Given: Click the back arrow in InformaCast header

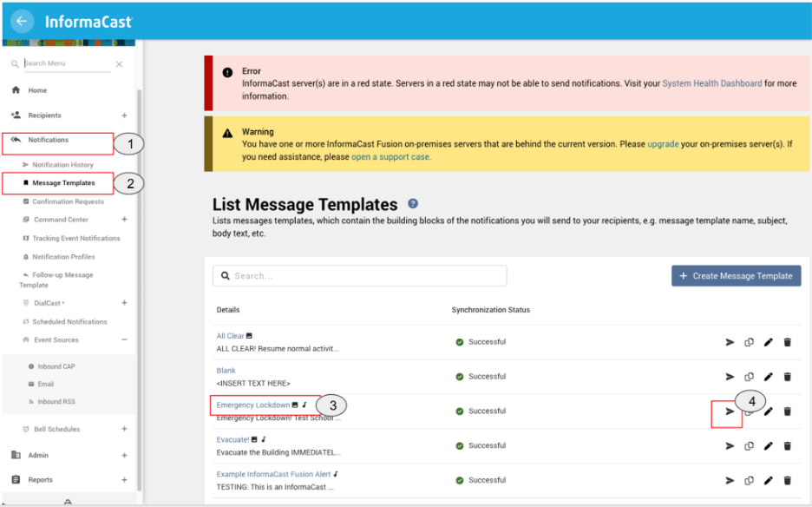Looking at the screenshot, I should [22, 22].
